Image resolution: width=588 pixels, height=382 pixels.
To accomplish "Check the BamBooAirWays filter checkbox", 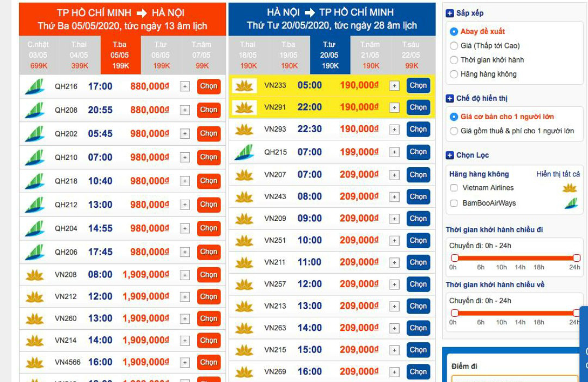I will pos(454,203).
